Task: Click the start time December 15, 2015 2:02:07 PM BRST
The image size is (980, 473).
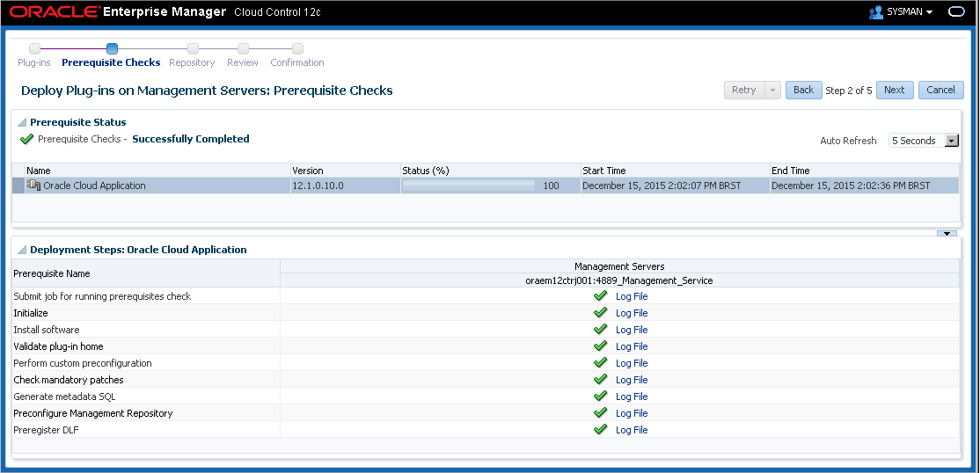Action: pyautogui.click(x=662, y=186)
